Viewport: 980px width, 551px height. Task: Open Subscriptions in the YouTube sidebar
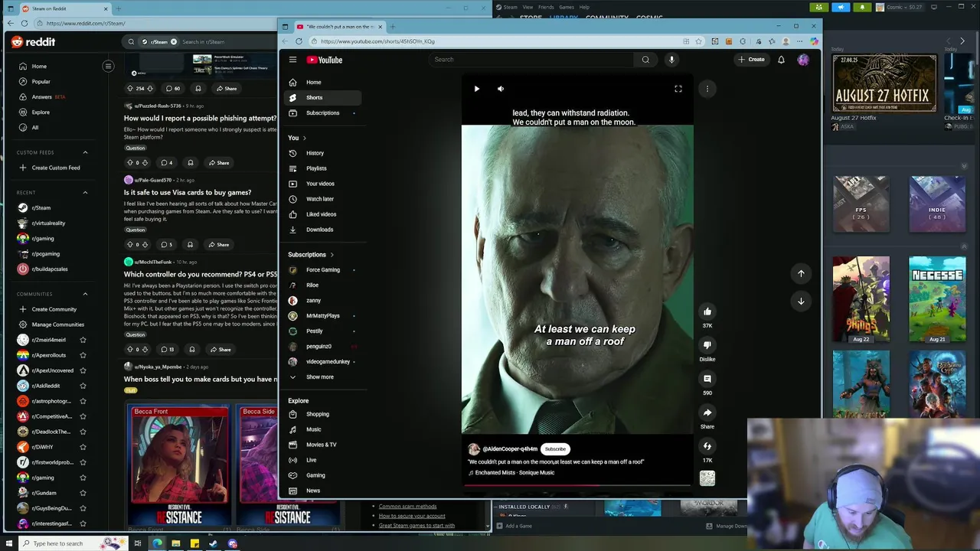click(322, 113)
